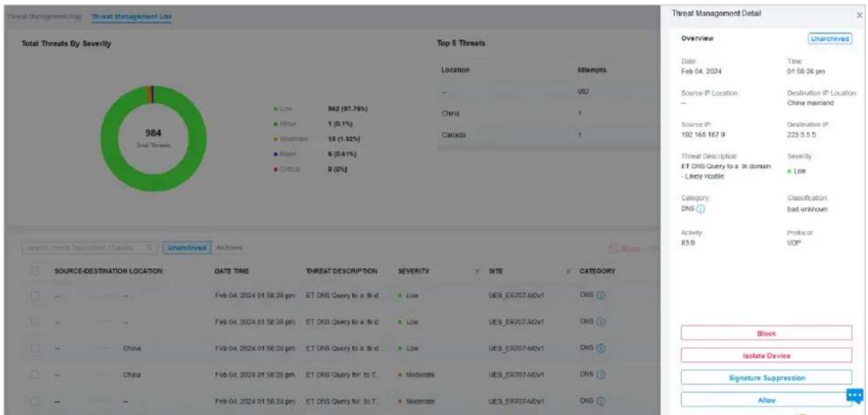The image size is (868, 415).
Task: Tick checkbox for the China Moderate threat row
Action: coord(36,375)
